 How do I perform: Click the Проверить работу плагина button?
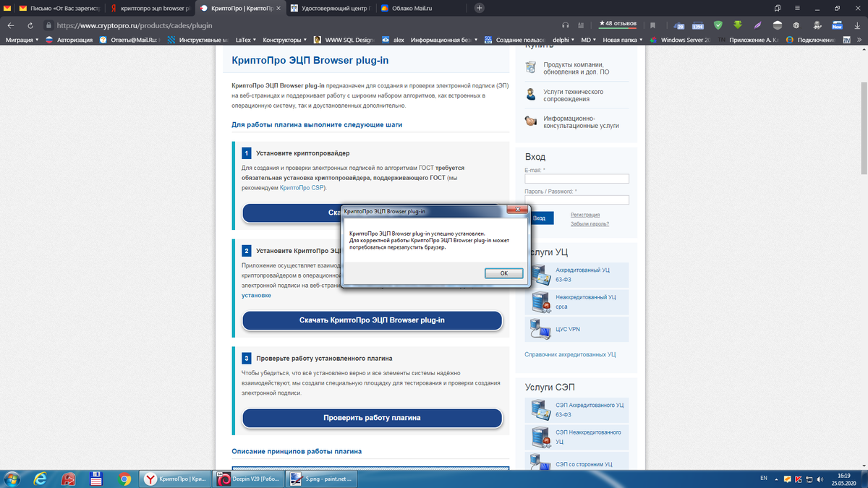point(372,418)
